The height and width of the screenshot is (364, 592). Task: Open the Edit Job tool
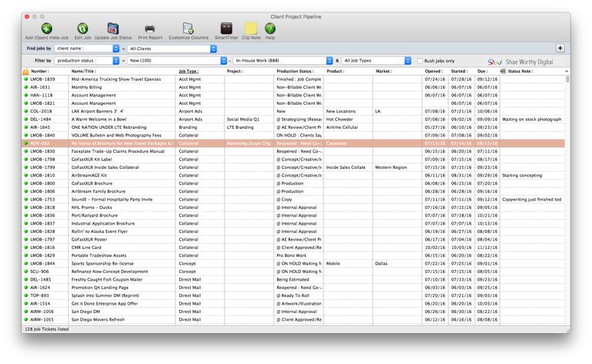coord(83,29)
